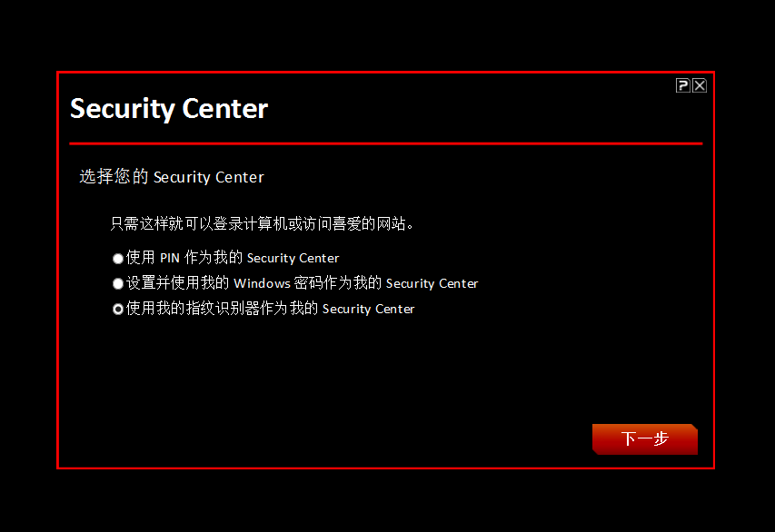
Task: Click the word PIN in first option
Action: (x=170, y=258)
